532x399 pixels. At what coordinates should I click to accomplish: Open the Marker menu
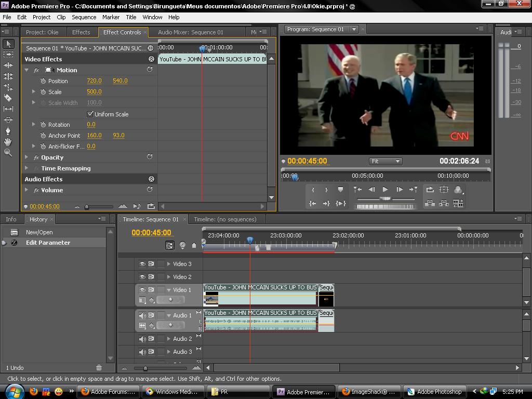tap(111, 17)
